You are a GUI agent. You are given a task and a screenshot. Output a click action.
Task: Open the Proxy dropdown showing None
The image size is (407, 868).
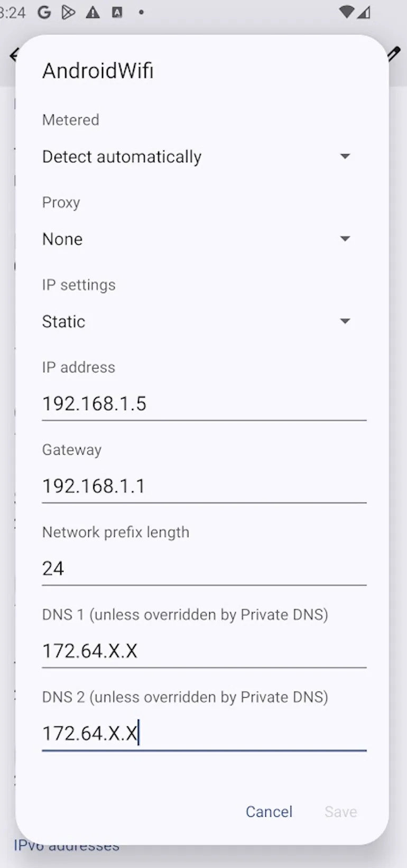(203, 238)
